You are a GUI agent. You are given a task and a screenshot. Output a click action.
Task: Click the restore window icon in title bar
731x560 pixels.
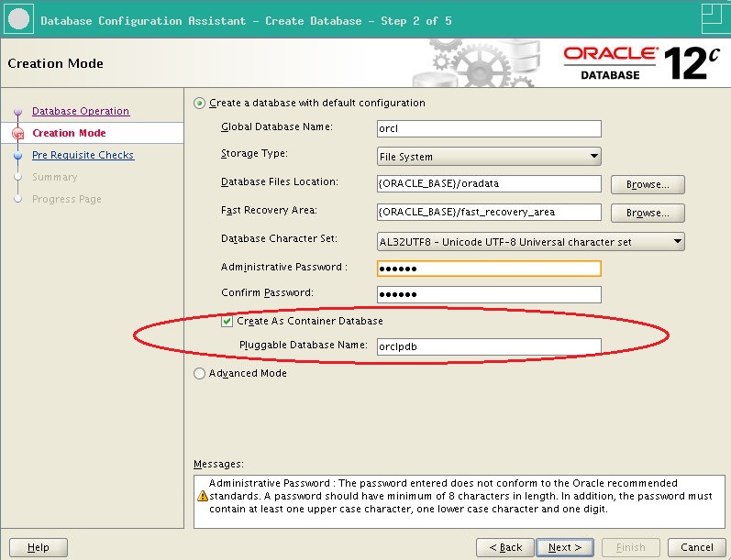pos(715,18)
